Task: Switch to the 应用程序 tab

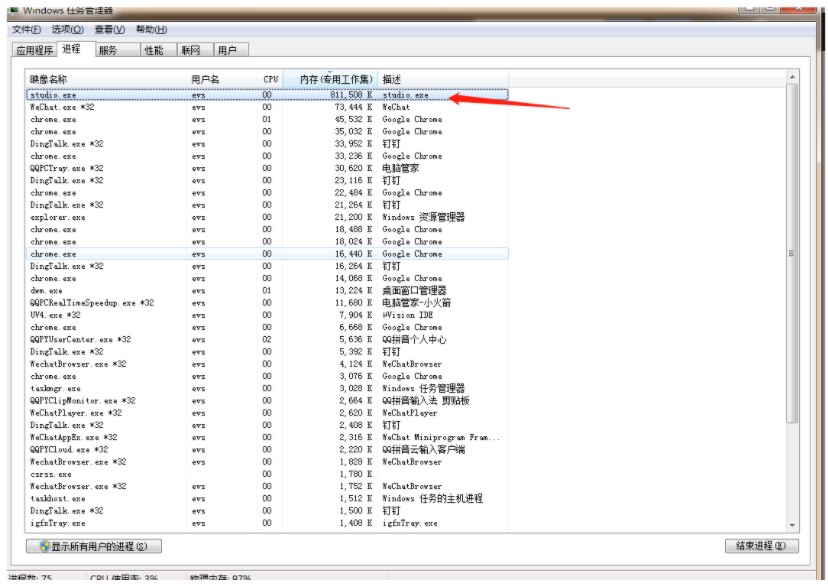Action: point(35,50)
